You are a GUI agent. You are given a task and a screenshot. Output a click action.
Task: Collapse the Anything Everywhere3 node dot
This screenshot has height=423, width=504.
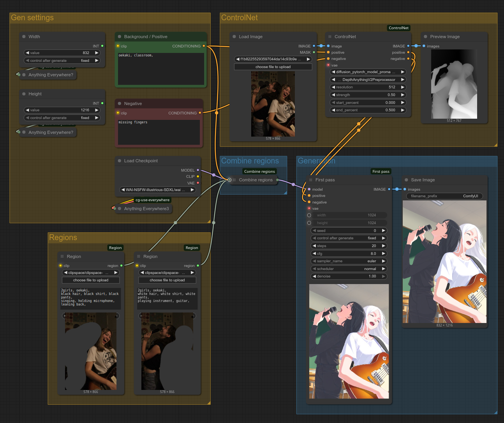120,209
